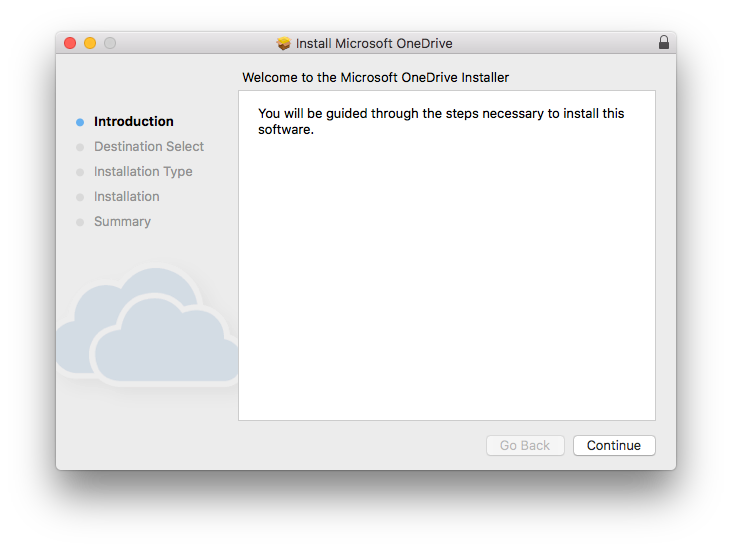The height and width of the screenshot is (550, 732).
Task: Select the Destination Select step label
Action: (x=149, y=147)
